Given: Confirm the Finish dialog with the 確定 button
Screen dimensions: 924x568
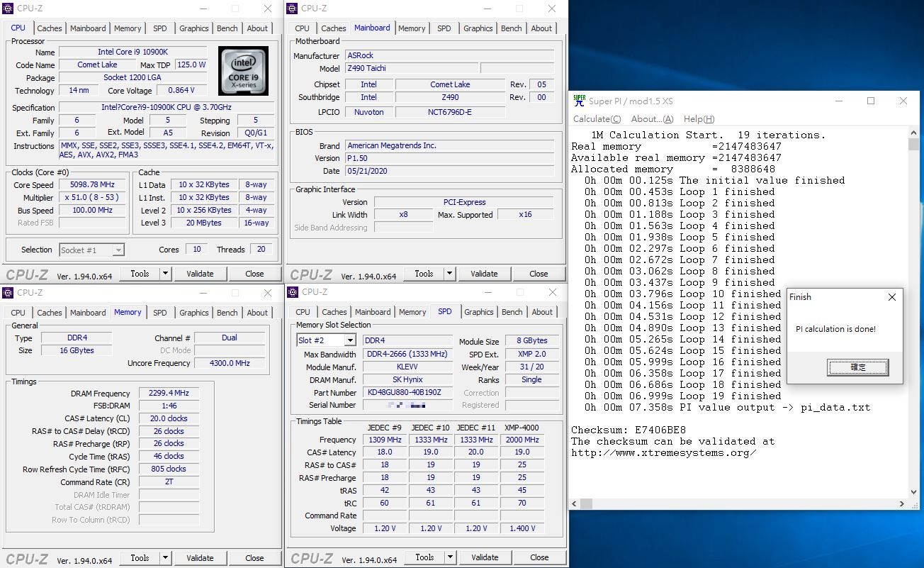Looking at the screenshot, I should click(x=858, y=367).
